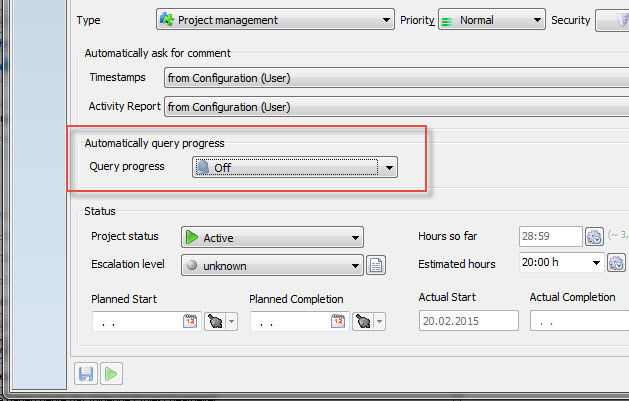Click the plug icon beside Planned Start

point(216,321)
